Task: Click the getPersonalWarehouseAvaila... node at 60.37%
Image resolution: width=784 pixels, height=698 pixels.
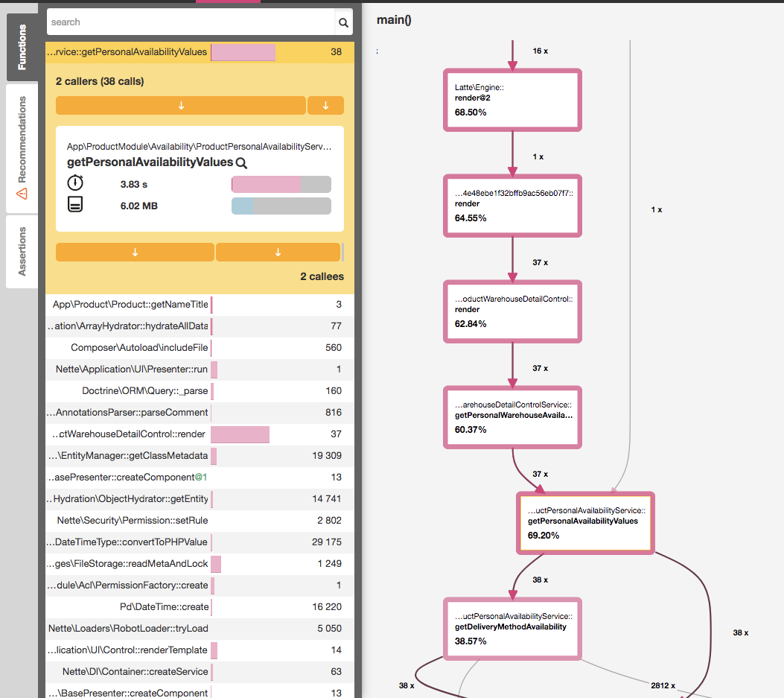Action: point(512,417)
